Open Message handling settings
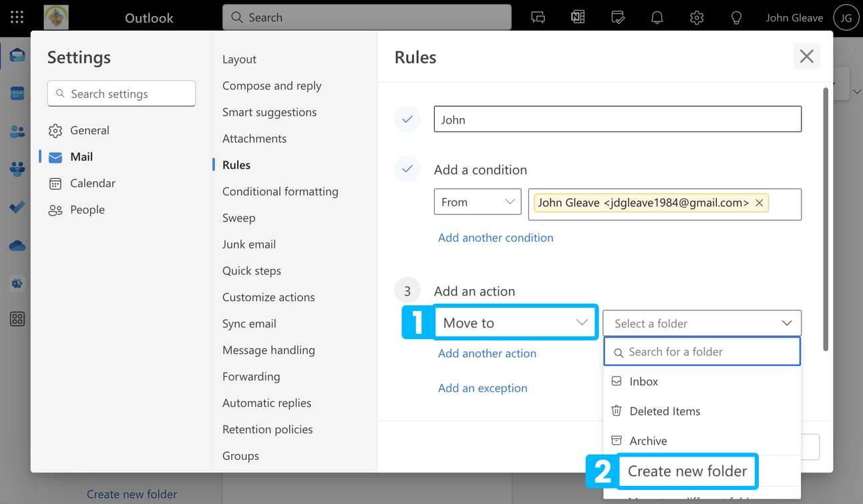Viewport: 863px width, 504px height. pyautogui.click(x=269, y=350)
